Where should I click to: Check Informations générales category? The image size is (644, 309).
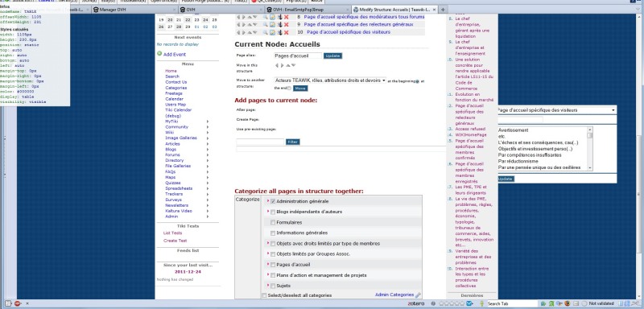point(273,233)
